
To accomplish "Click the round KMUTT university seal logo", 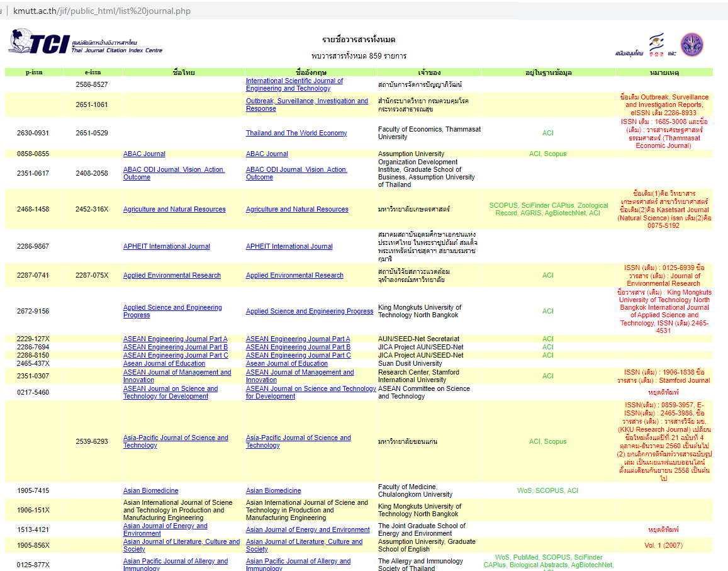I will point(692,45).
